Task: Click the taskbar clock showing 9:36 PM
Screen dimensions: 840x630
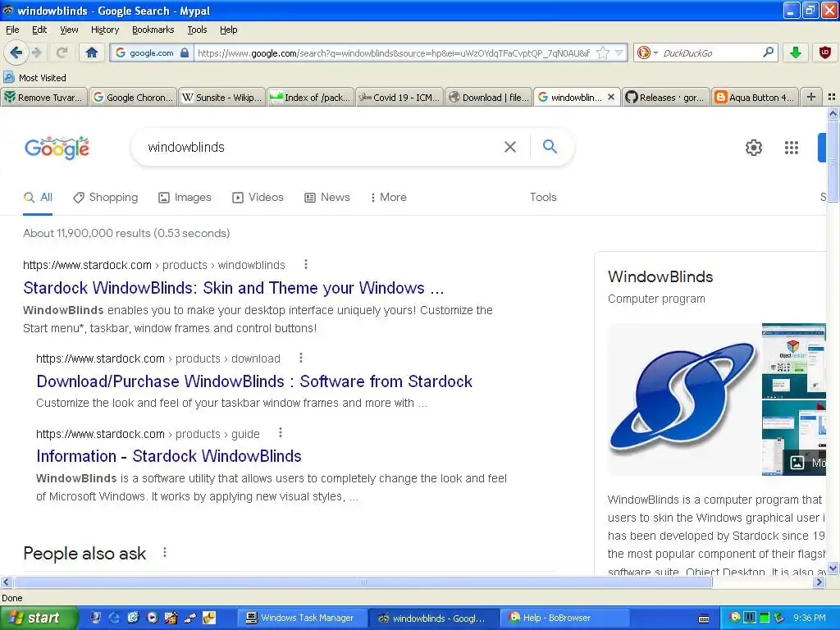Action: pyautogui.click(x=810, y=618)
